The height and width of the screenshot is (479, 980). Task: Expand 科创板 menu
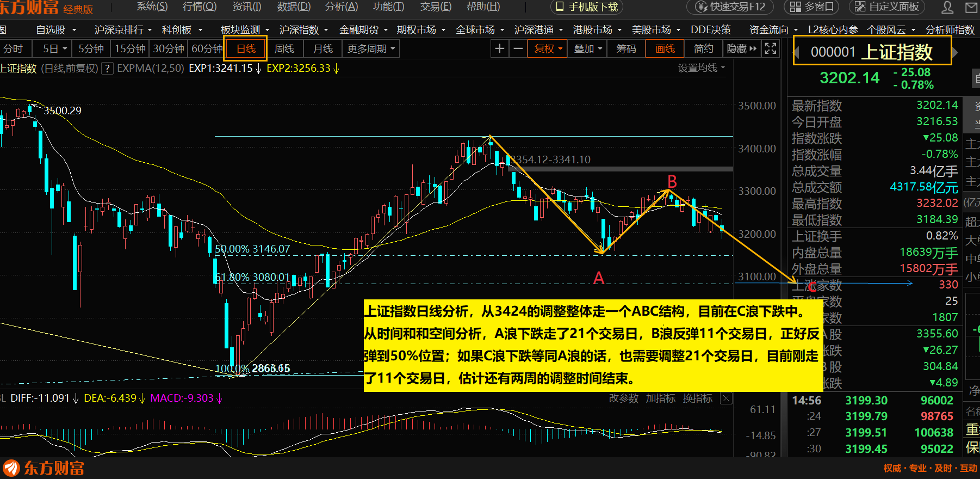coord(182,30)
